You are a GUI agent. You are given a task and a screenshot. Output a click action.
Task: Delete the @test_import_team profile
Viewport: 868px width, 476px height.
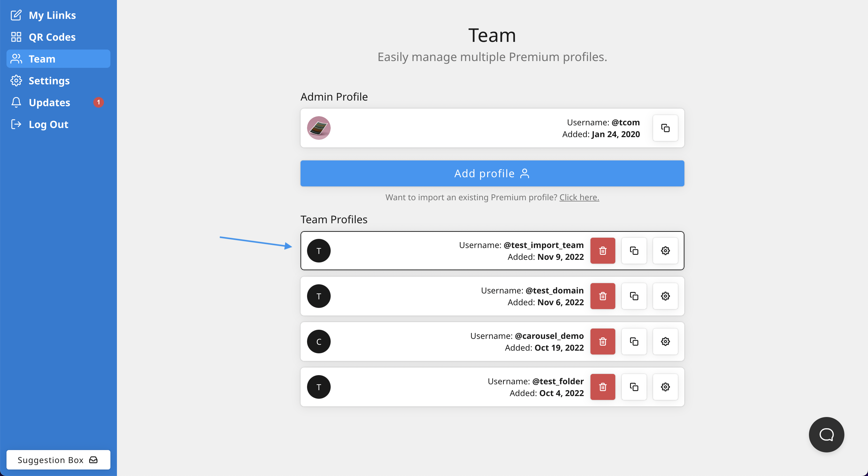[x=603, y=251]
